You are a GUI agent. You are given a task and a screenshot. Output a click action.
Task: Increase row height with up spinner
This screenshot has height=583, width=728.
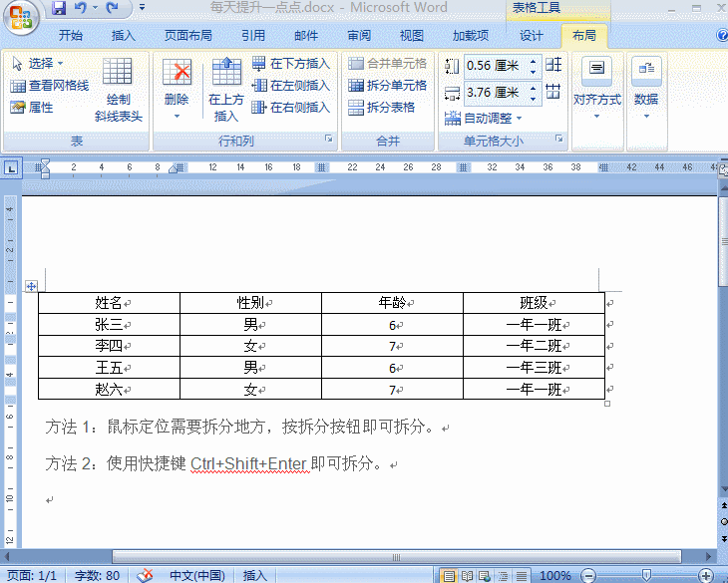pyautogui.click(x=533, y=61)
